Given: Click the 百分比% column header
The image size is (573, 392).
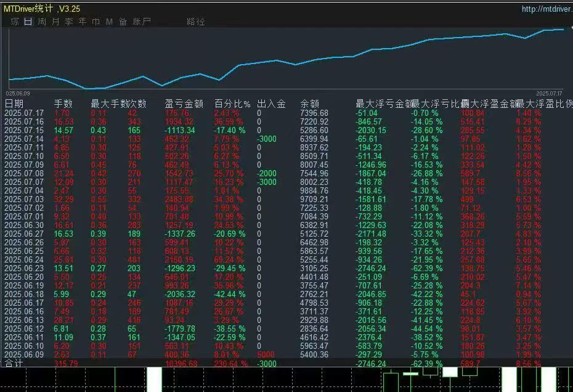Looking at the screenshot, I should tap(232, 104).
